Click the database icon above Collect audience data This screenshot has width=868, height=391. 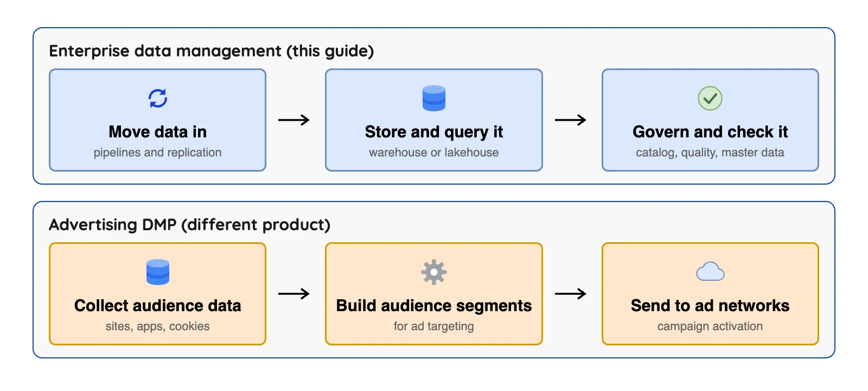pos(158,272)
